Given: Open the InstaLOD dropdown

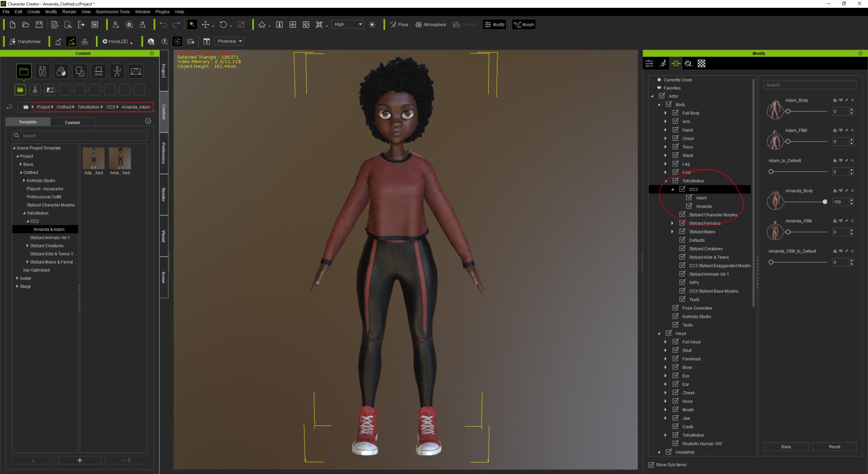Looking at the screenshot, I should pos(117,42).
